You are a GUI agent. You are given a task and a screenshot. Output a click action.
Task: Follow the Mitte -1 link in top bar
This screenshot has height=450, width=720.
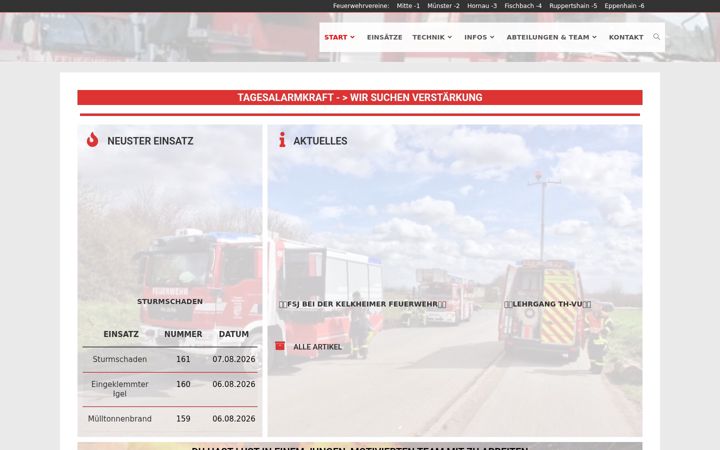[x=408, y=6]
